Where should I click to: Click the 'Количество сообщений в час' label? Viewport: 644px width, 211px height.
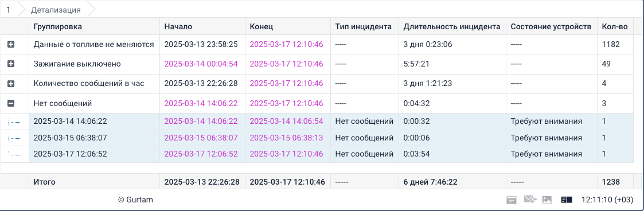(89, 84)
